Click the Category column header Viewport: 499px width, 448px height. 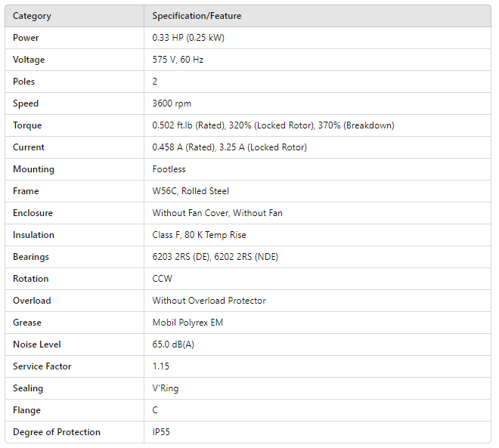coord(32,16)
